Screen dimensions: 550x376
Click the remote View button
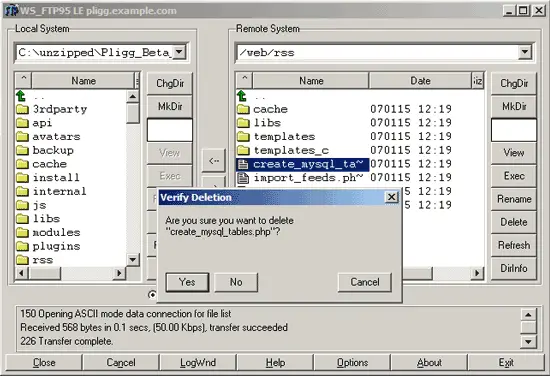tap(514, 153)
